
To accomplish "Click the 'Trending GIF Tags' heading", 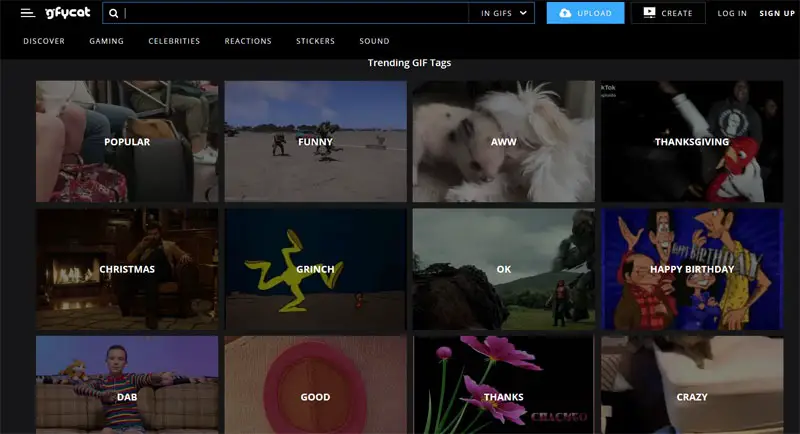I will [x=409, y=63].
